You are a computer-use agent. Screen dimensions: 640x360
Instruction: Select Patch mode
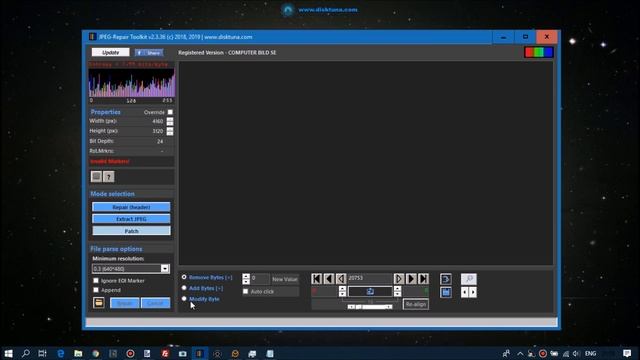(x=131, y=231)
